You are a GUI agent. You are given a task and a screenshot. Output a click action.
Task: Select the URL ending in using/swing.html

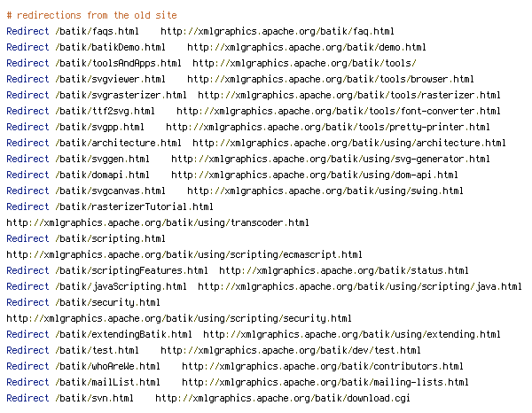(325, 191)
